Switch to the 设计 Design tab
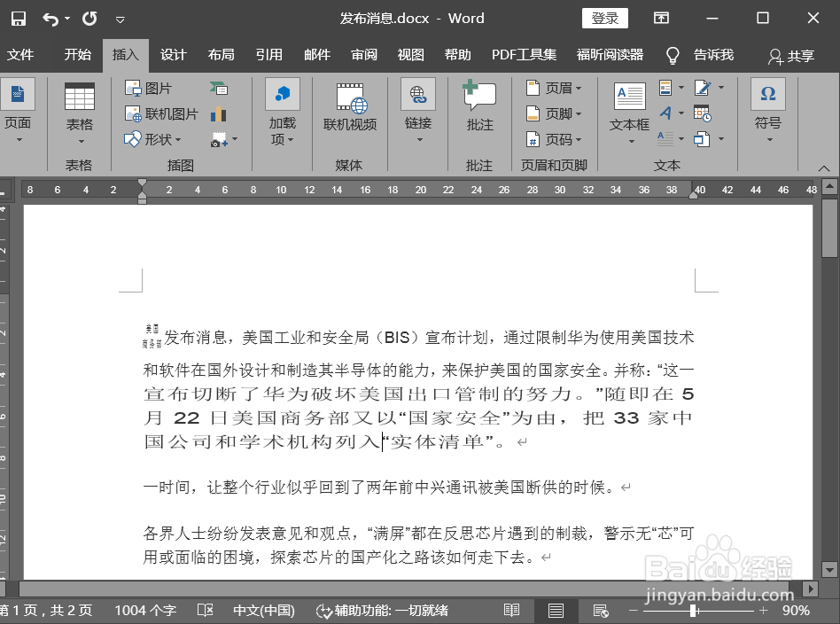840x624 pixels. point(173,55)
